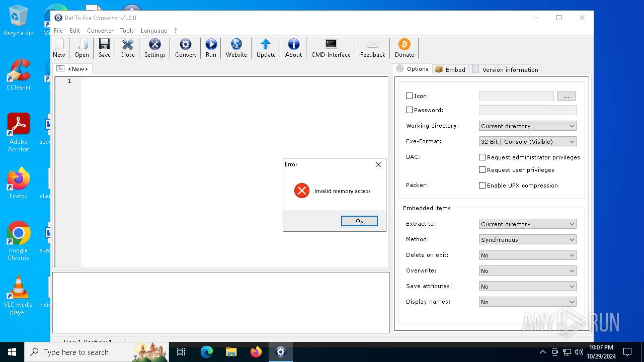This screenshot has width=644, height=362.
Task: Check Request administrator privileges
Action: [x=482, y=157]
